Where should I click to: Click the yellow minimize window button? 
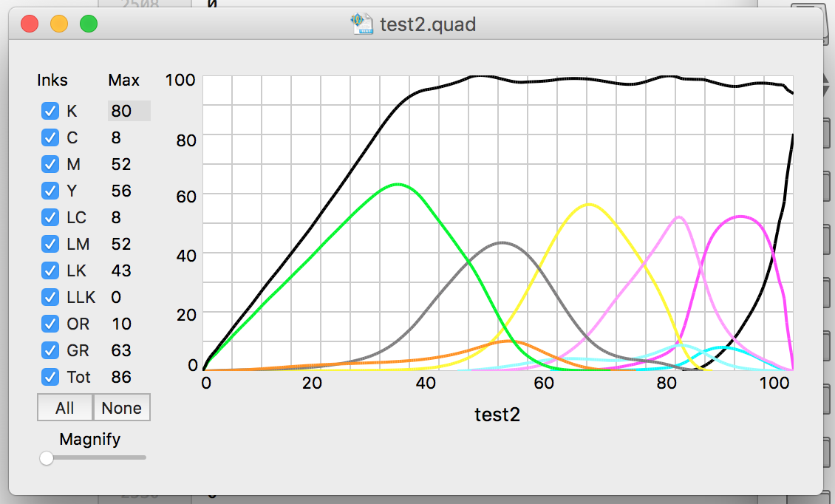tap(59, 24)
